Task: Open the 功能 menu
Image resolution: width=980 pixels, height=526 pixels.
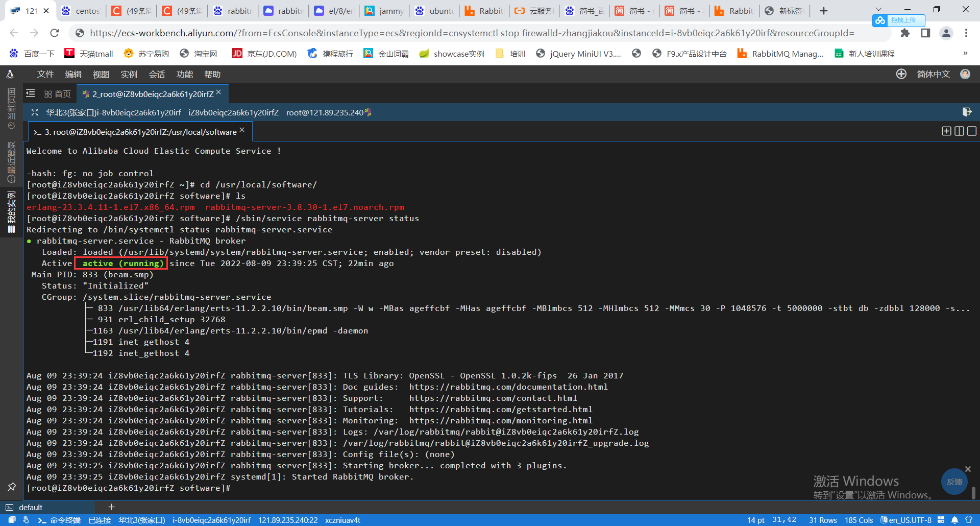Action: click(x=185, y=75)
